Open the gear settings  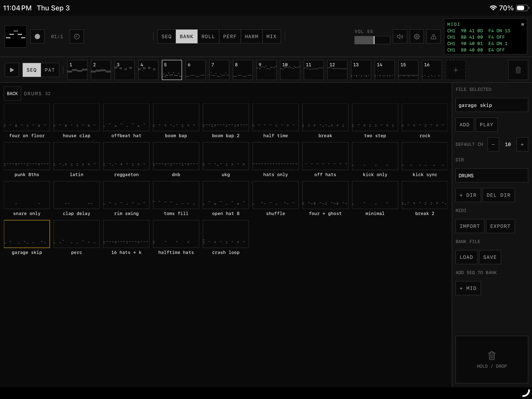(417, 36)
